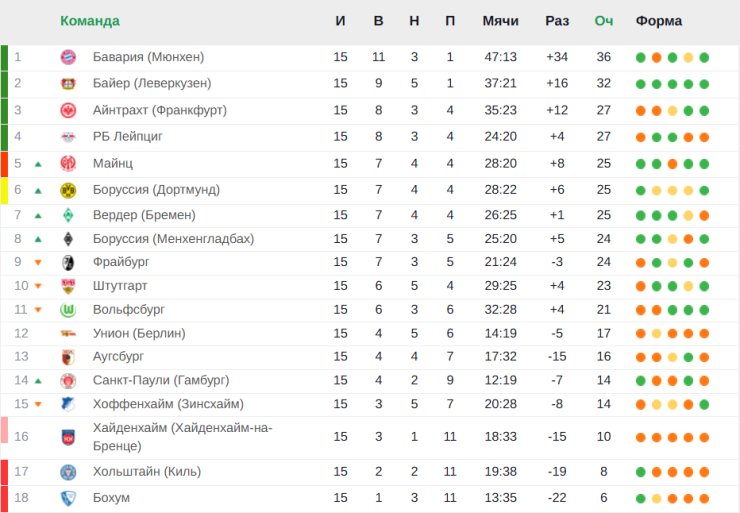Click the Eintracht Frankfurt eagle logo
The width and height of the screenshot is (740, 513).
pyautogui.click(x=68, y=110)
